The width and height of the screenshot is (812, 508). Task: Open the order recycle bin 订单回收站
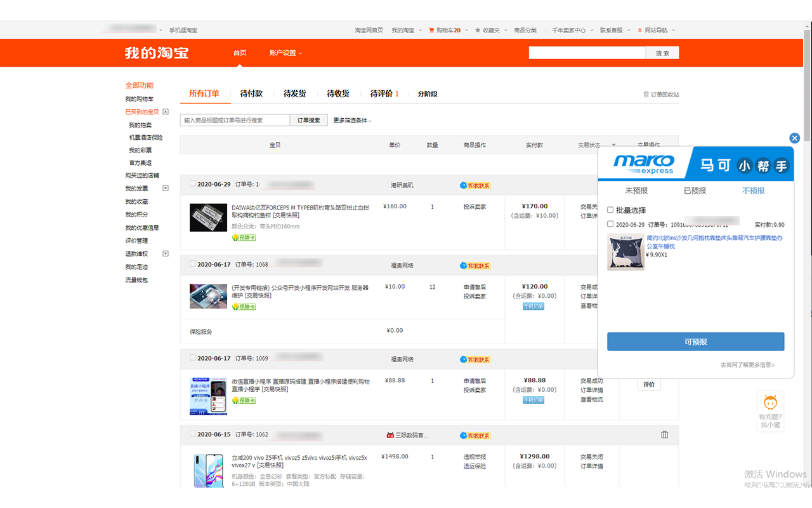(661, 95)
